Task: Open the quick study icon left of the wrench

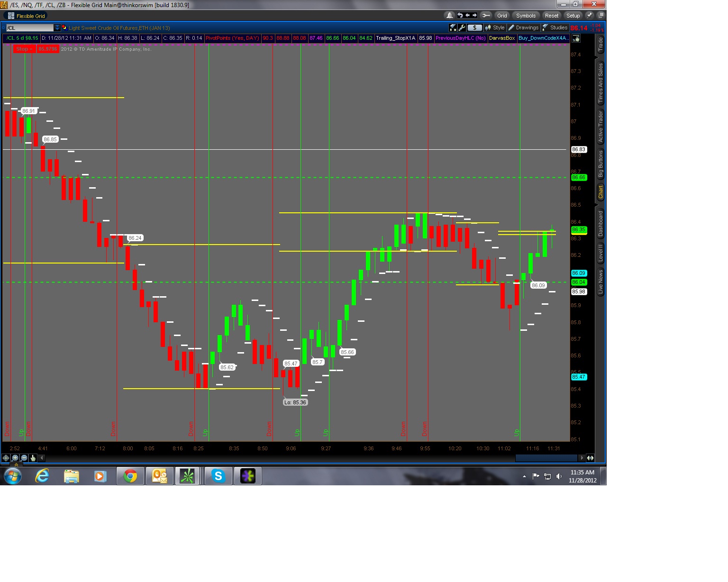Action: tap(453, 27)
